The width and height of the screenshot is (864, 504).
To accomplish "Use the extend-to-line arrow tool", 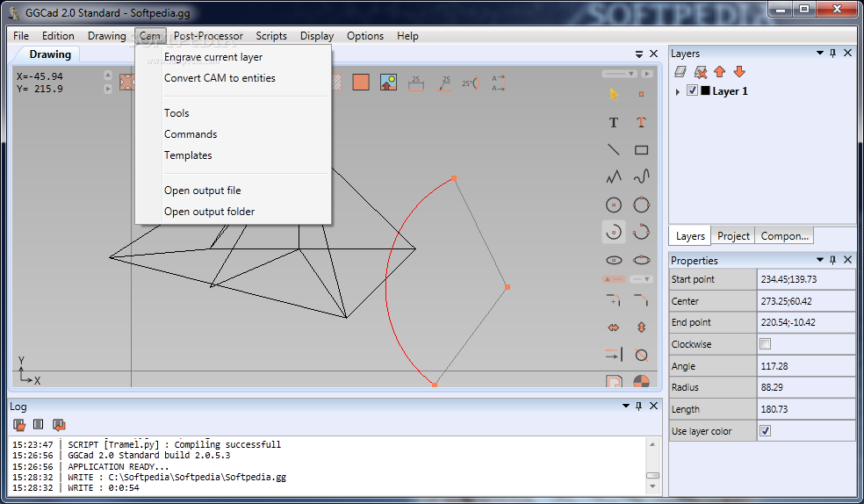I will click(614, 355).
